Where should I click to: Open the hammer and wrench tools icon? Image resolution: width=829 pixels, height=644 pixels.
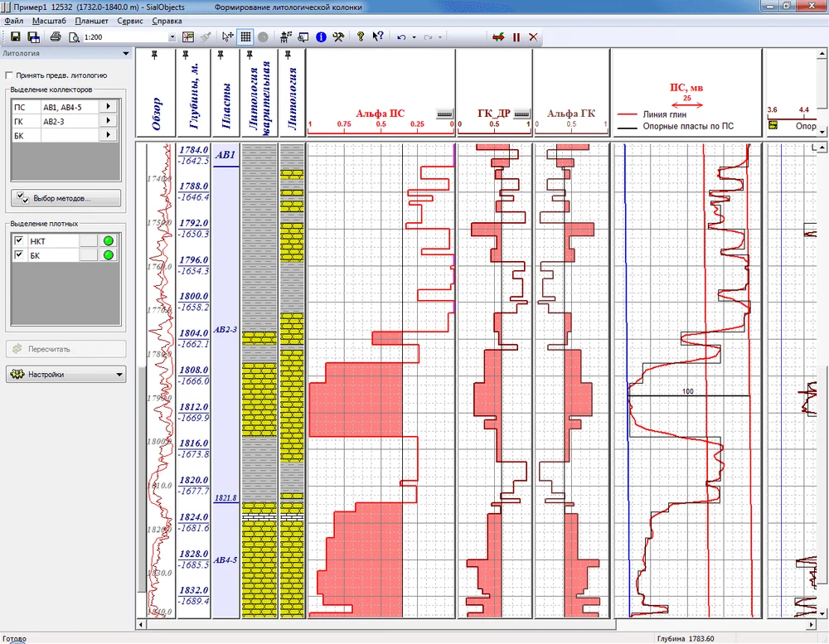click(x=338, y=37)
